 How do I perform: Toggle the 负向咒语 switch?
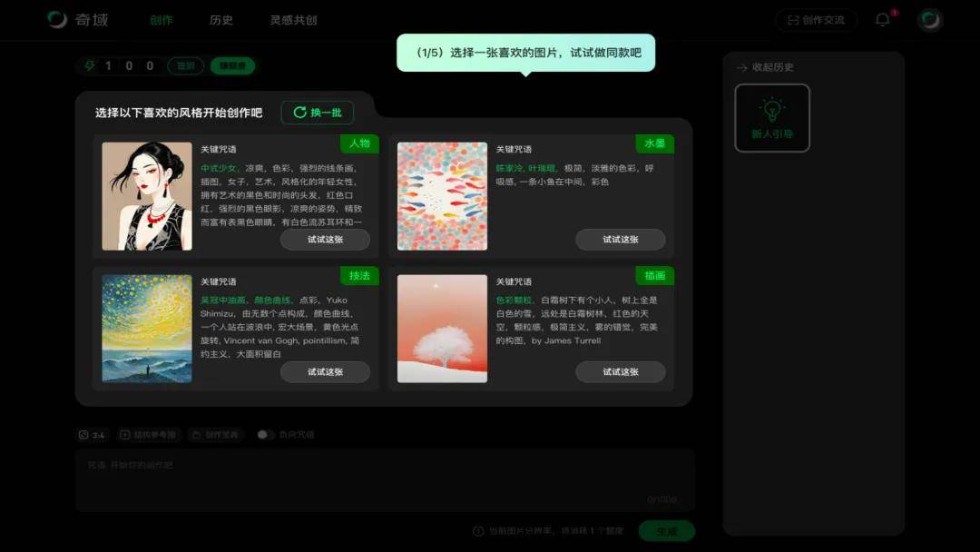pyautogui.click(x=264, y=435)
